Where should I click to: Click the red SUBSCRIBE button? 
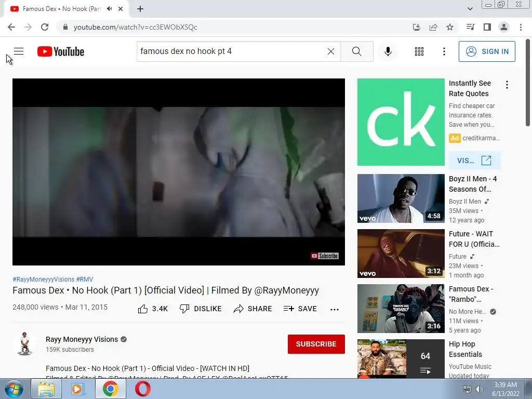[316, 344]
